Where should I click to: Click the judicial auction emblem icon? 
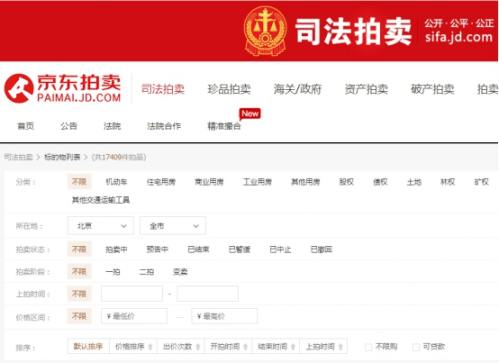[265, 31]
